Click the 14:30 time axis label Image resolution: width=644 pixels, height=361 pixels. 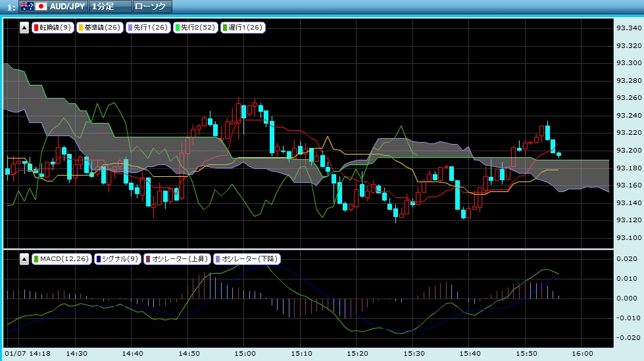pyautogui.click(x=76, y=353)
